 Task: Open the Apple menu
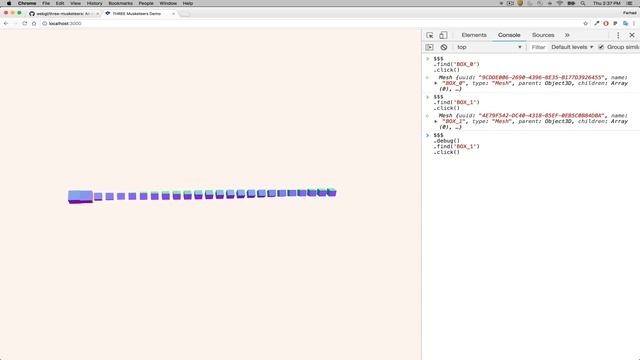[9, 3]
